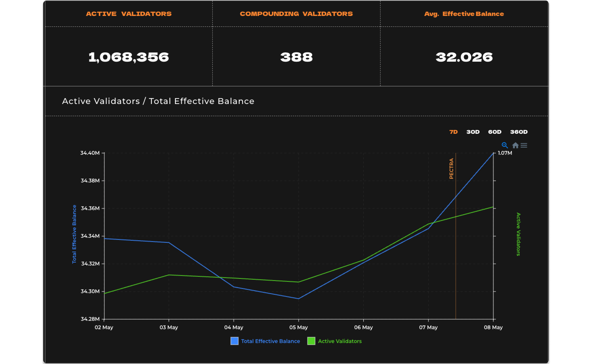Select the 7D time range
This screenshot has height=364, width=592.
pos(453,132)
